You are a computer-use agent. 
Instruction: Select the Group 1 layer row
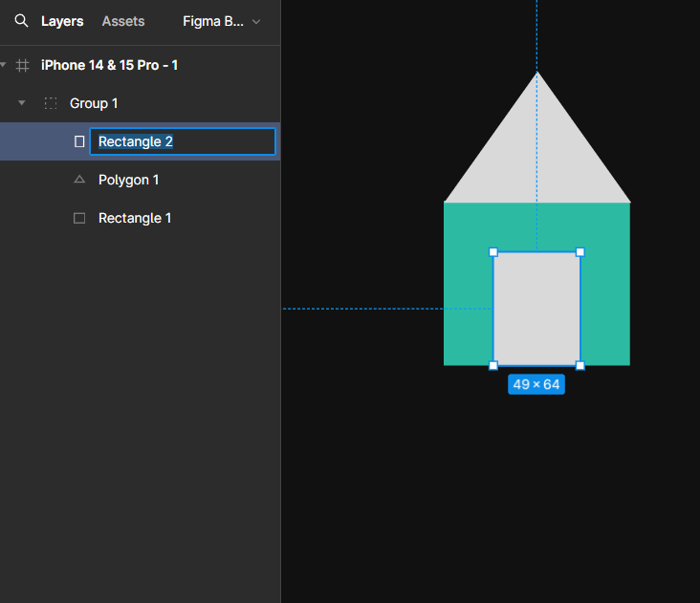(x=141, y=103)
